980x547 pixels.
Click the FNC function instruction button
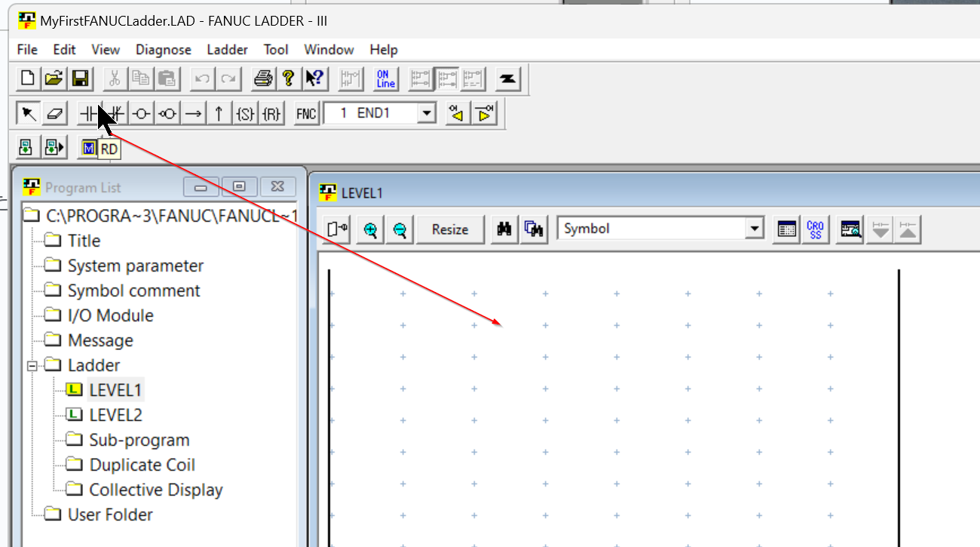(306, 113)
